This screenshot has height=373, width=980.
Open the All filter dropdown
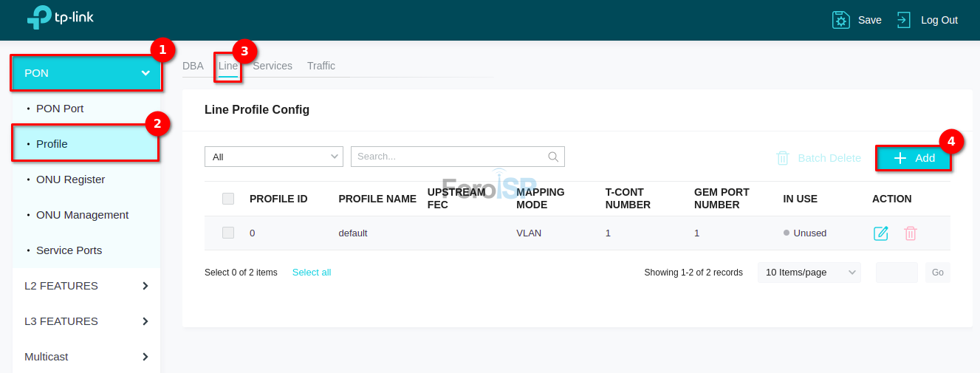273,157
